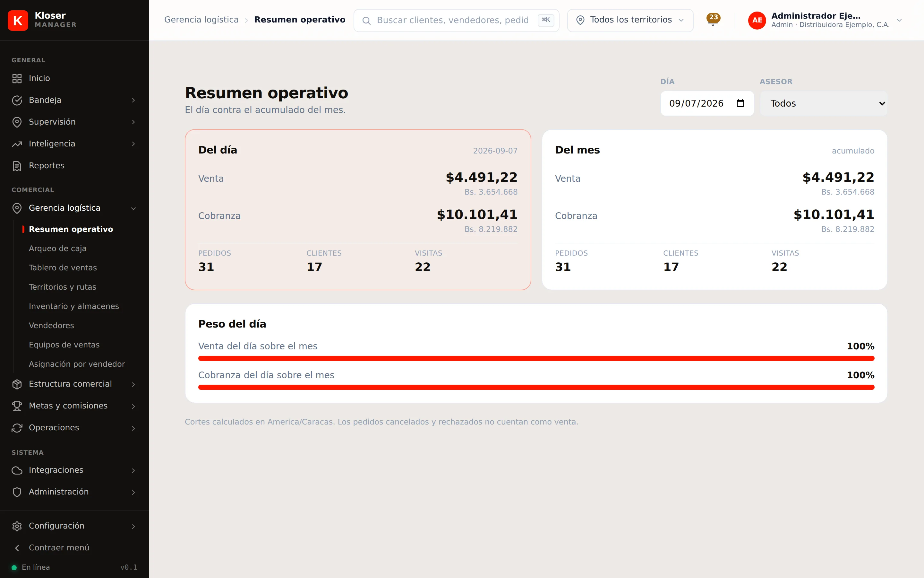Go to Equipos de ventas
Screen dimensions: 924x578
coord(64,345)
